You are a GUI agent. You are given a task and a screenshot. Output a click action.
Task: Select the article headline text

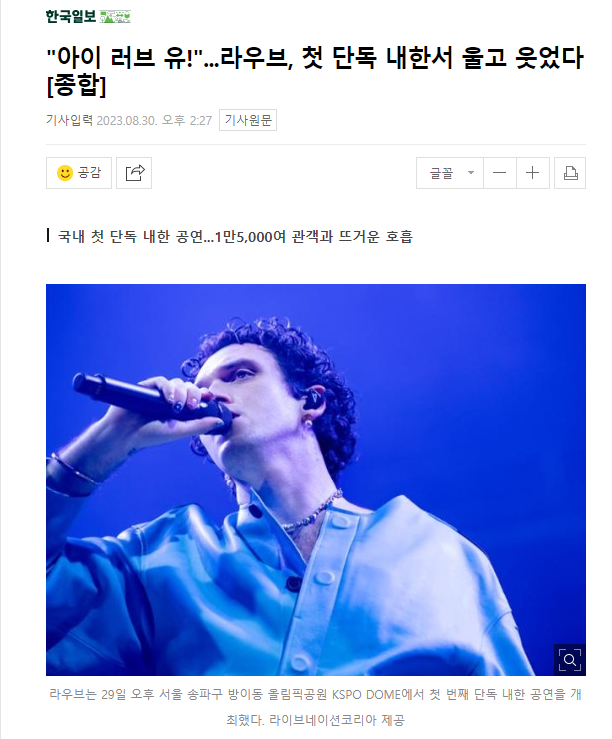pyautogui.click(x=315, y=71)
